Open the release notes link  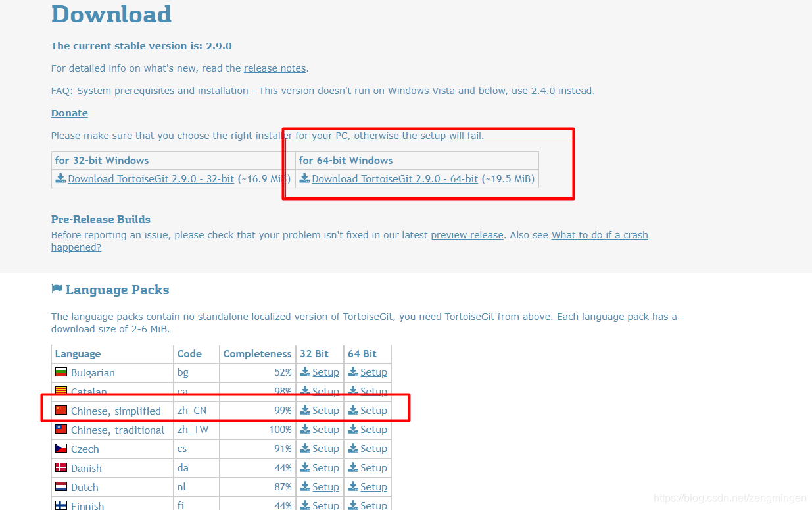(275, 68)
